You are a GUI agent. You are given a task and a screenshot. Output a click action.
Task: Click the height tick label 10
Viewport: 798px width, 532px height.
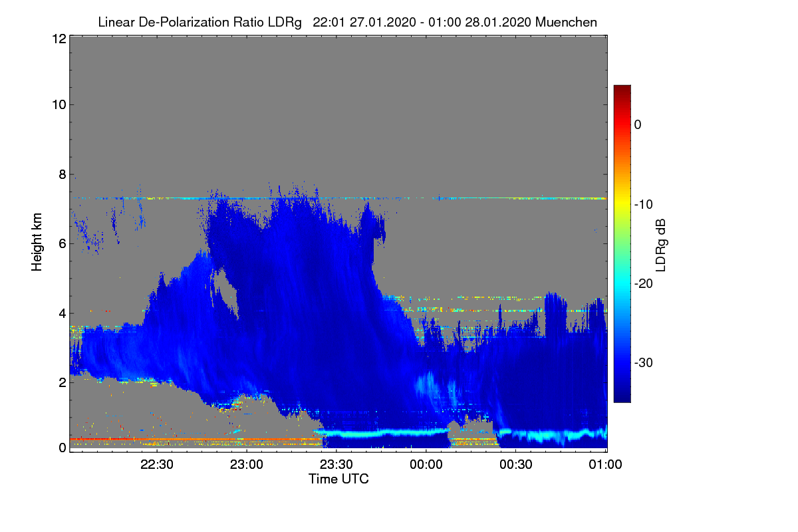coord(58,104)
